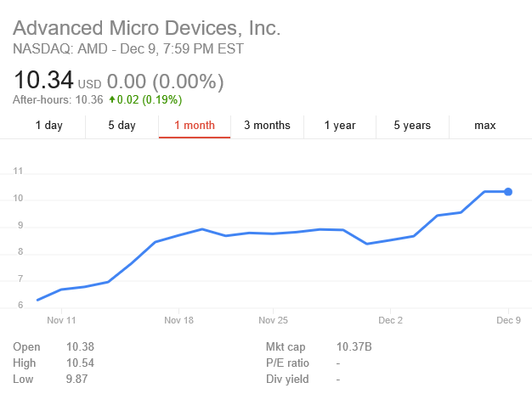Click the 1 month tab
532x405 pixels.
click(195, 126)
